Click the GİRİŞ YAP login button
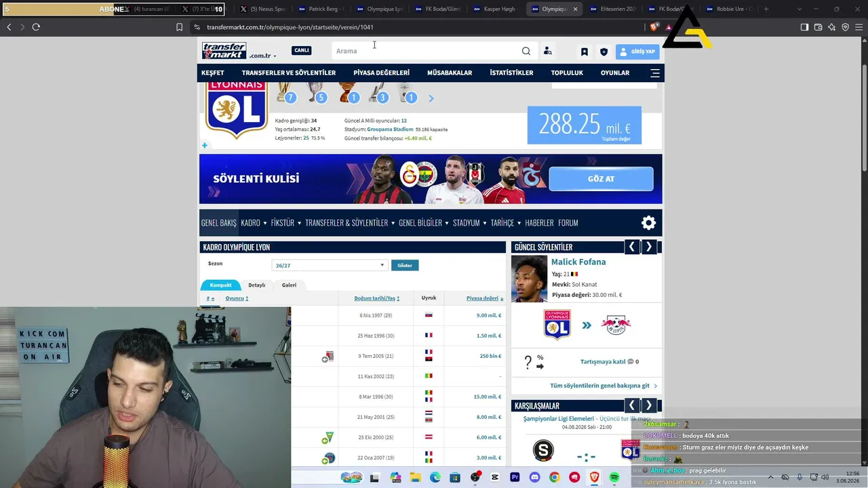 (637, 52)
